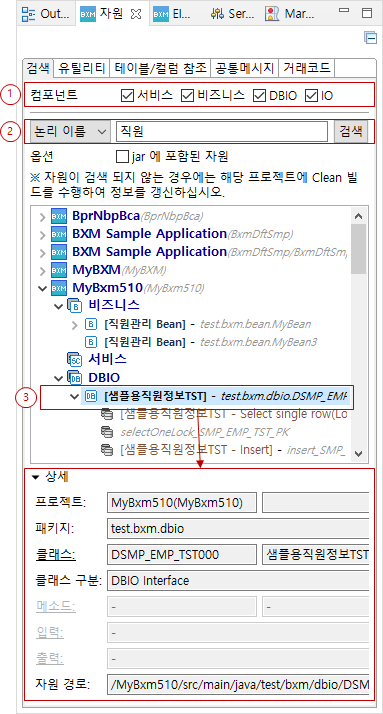Click the BxmDftSmp/BxmDftSmp application BXM icon
This screenshot has width=383, height=714.
pos(59,253)
